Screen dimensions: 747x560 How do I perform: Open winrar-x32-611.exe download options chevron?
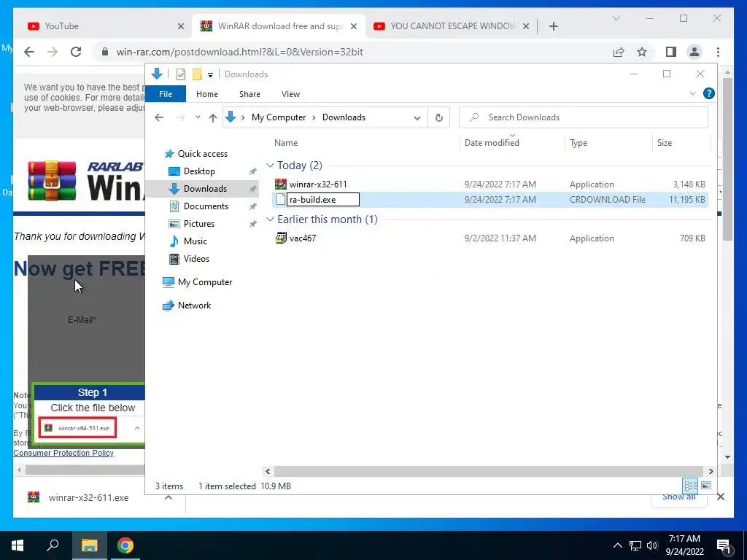tap(169, 497)
